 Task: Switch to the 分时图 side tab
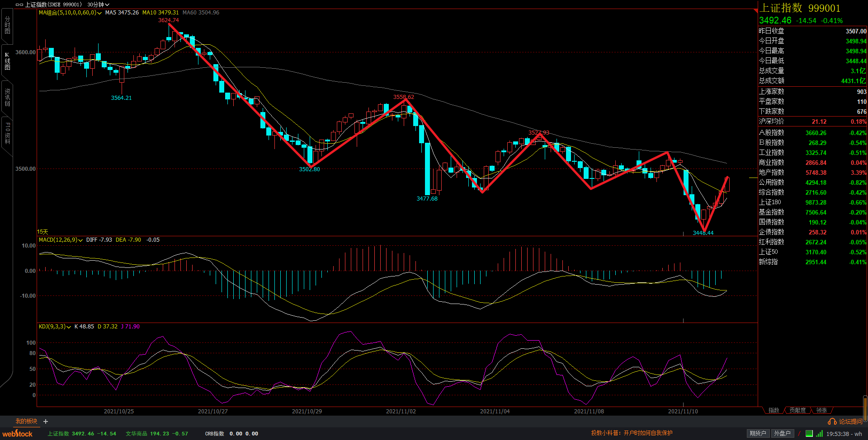tap(7, 25)
